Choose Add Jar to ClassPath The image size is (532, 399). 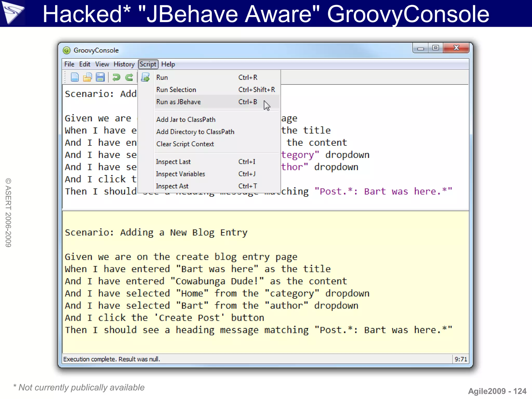pyautogui.click(x=217, y=119)
